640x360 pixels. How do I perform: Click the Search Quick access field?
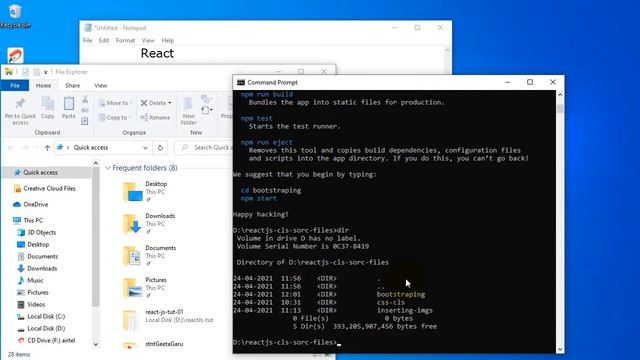pos(204,148)
